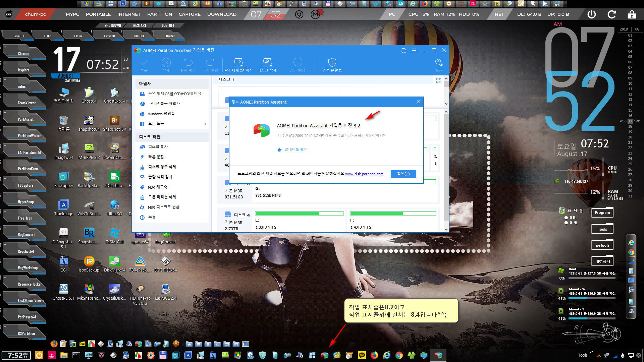Open EasyBCD2.4 desktop icon
644x362 pixels.
point(165,292)
